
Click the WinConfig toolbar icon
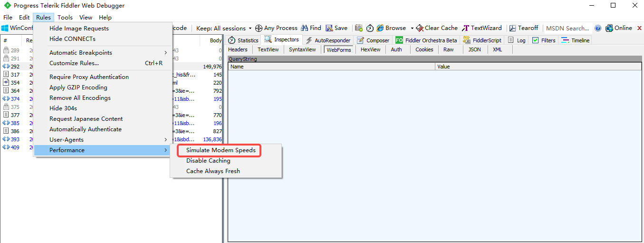pos(5,28)
